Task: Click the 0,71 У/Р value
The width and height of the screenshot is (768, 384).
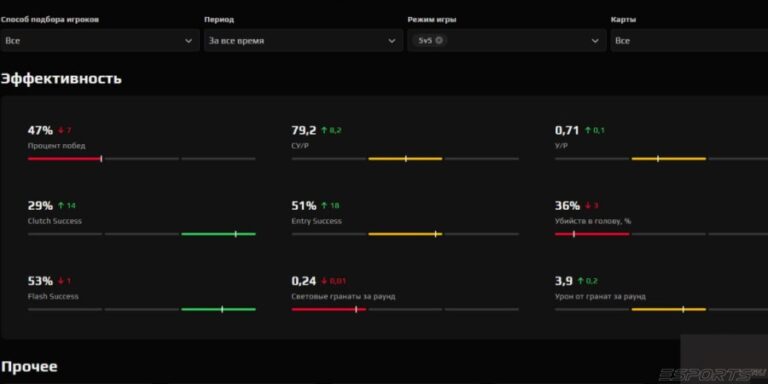Action: pos(567,130)
